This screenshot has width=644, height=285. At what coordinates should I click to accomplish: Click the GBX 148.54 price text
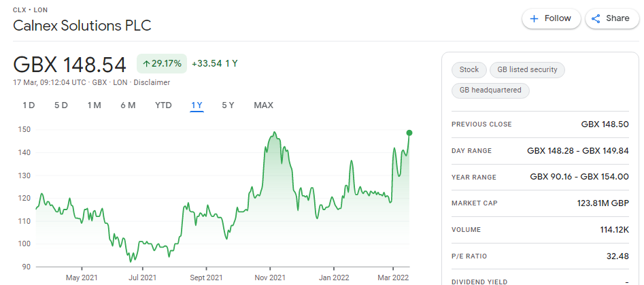[69, 65]
